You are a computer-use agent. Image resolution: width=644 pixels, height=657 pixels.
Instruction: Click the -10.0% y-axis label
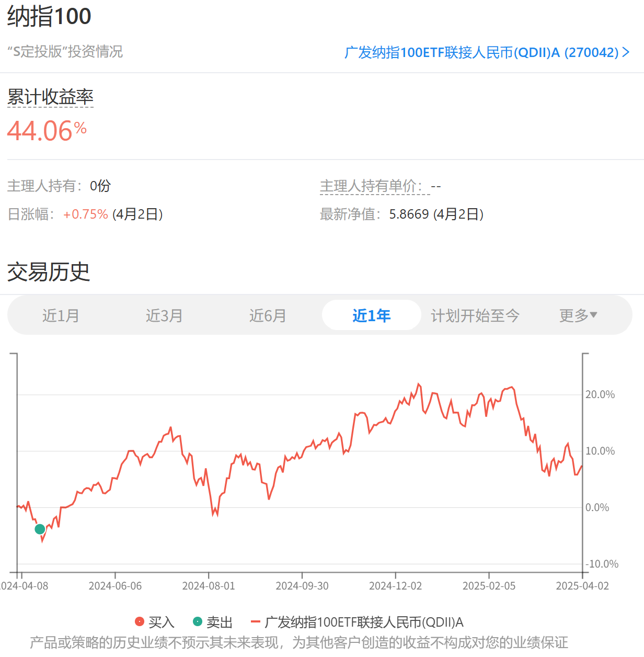[602, 564]
